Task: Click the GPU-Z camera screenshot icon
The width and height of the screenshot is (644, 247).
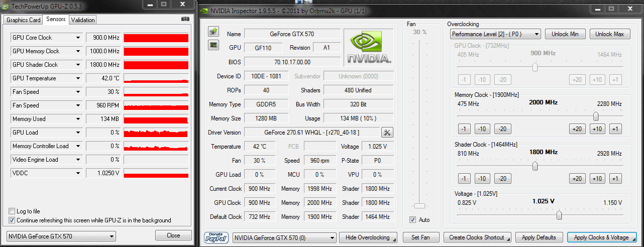Action: point(185,19)
